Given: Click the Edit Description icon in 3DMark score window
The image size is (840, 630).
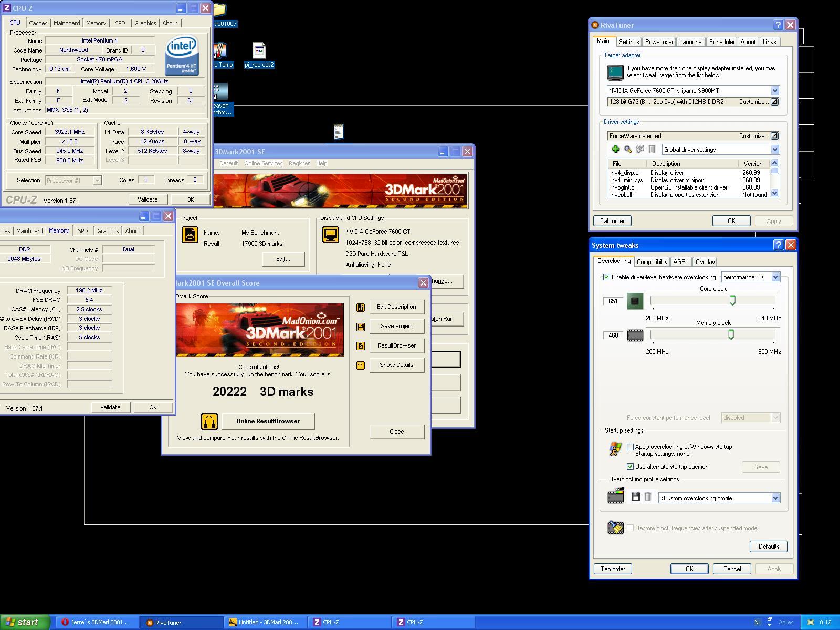Looking at the screenshot, I should coord(361,308).
